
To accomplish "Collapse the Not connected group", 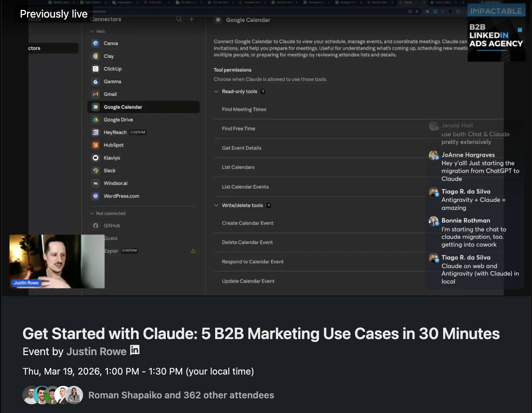I will (92, 213).
